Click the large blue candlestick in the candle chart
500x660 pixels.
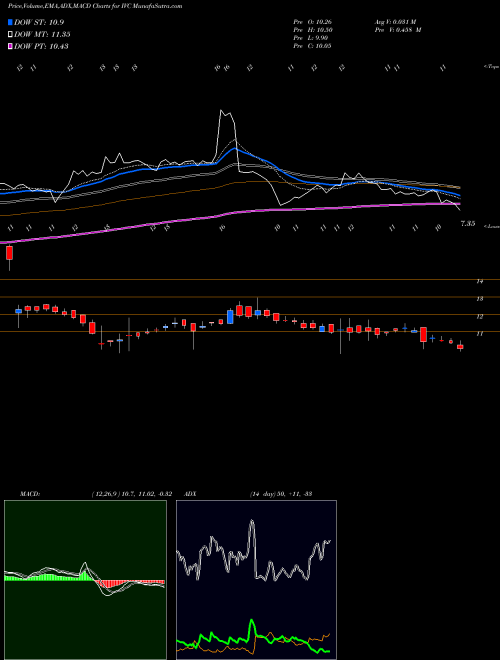tap(230, 317)
